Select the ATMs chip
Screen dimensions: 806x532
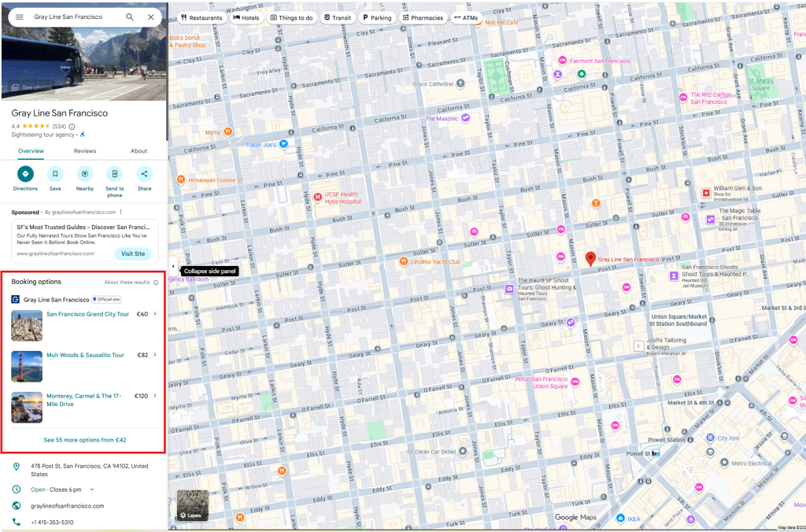coord(466,17)
